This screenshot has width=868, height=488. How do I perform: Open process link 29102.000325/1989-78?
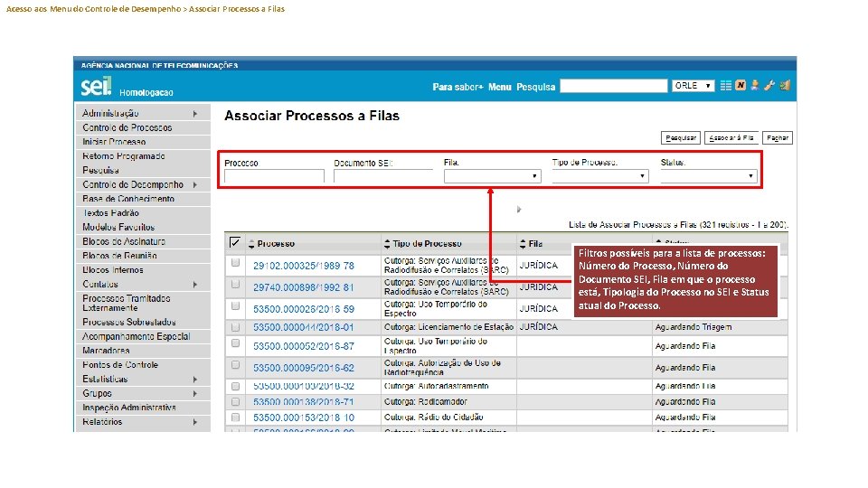point(304,266)
